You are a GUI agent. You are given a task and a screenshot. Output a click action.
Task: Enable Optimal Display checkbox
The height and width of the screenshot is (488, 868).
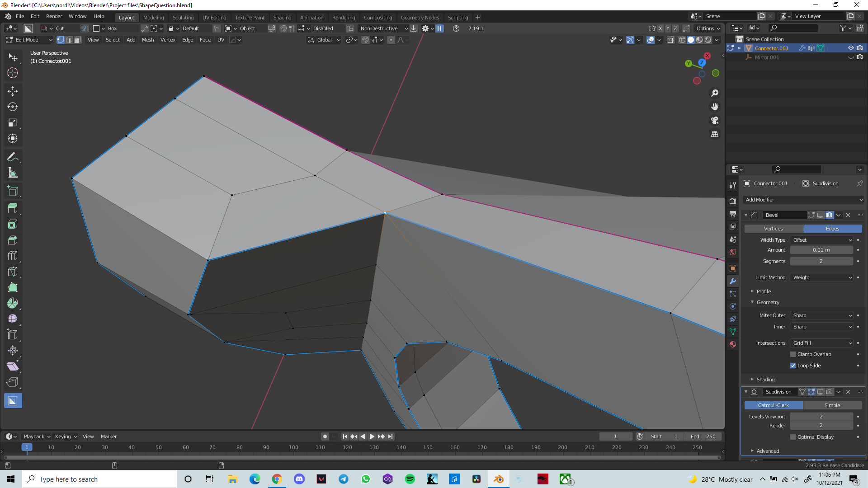(x=793, y=437)
